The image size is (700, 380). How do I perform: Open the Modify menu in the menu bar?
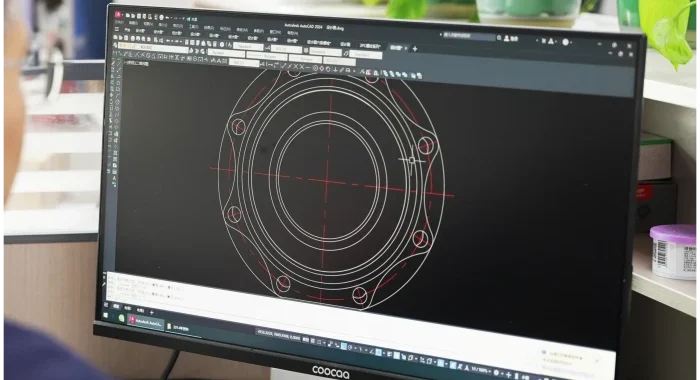click(242, 29)
